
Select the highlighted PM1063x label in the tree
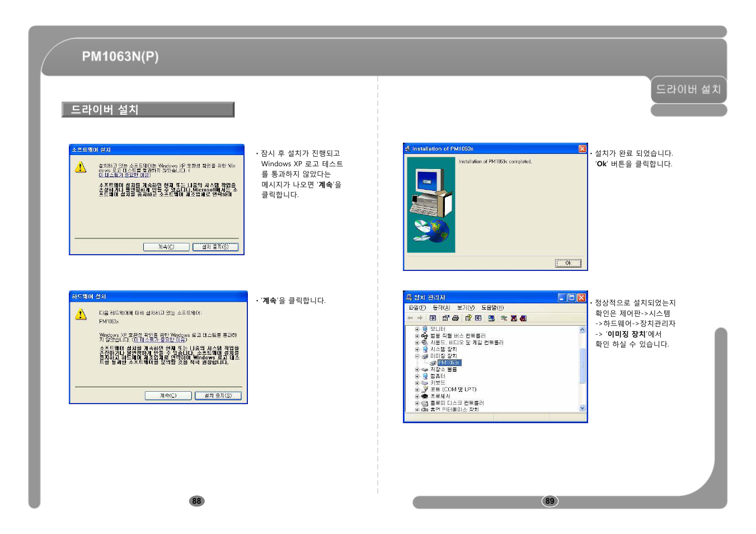(449, 363)
